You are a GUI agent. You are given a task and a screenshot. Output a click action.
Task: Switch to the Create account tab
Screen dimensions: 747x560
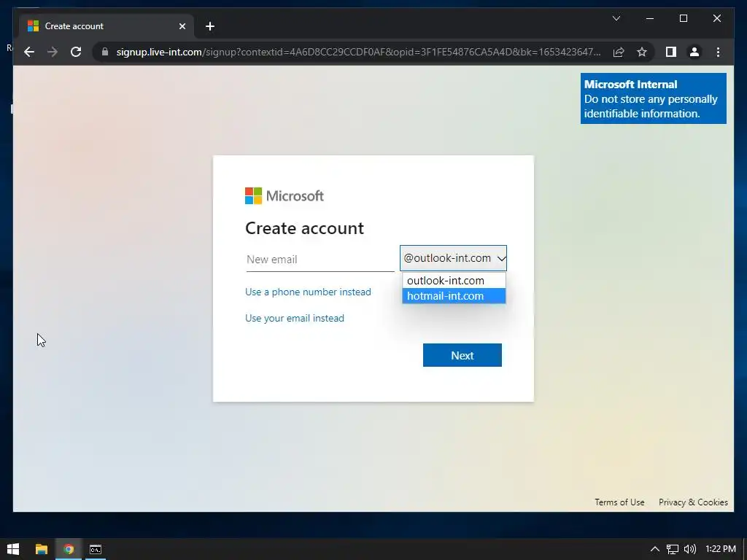[x=107, y=26]
